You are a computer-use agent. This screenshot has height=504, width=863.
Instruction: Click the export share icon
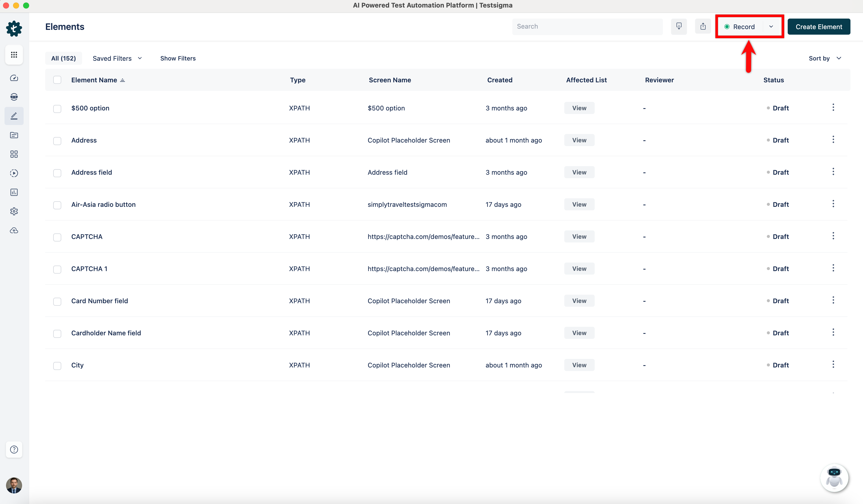pos(703,26)
